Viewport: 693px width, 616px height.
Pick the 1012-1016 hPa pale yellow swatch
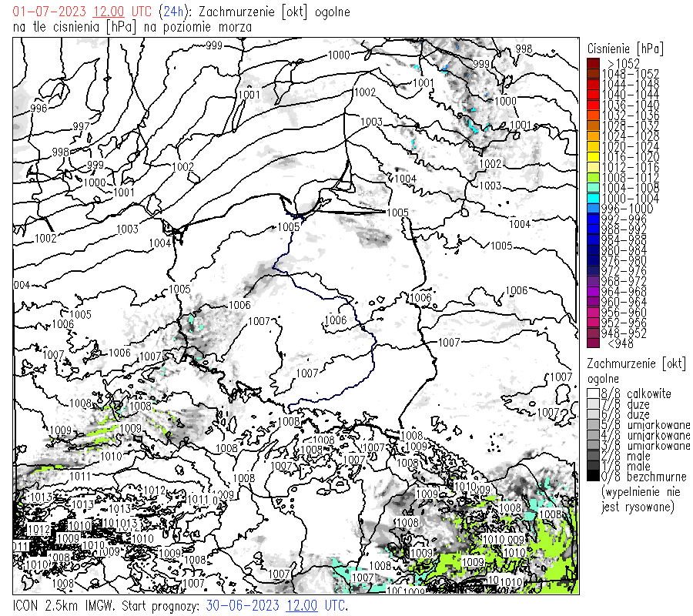[593, 167]
